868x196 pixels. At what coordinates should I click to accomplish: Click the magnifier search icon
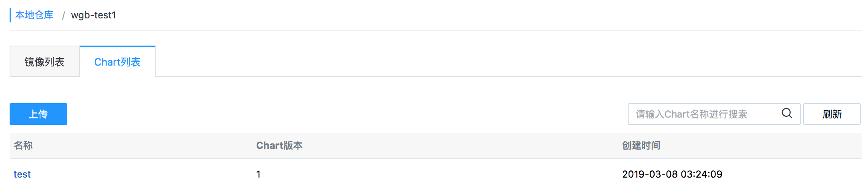[x=787, y=114]
